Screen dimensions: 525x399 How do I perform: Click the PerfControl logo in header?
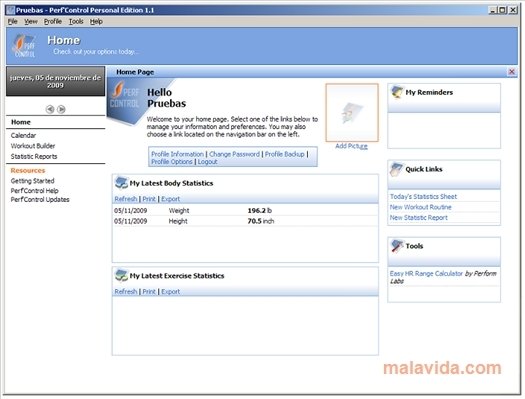(24, 46)
